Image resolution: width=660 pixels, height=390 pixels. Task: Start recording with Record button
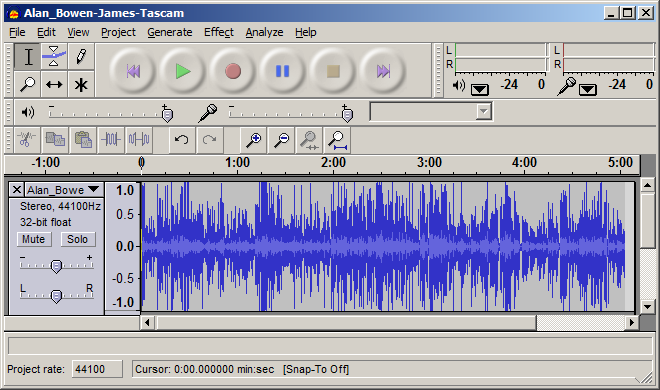(233, 71)
